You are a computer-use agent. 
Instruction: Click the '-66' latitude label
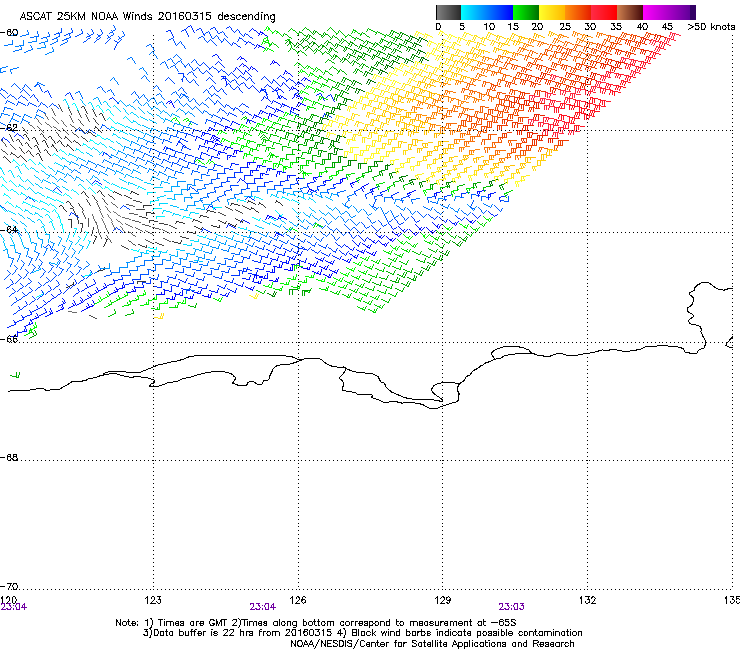coord(9,339)
